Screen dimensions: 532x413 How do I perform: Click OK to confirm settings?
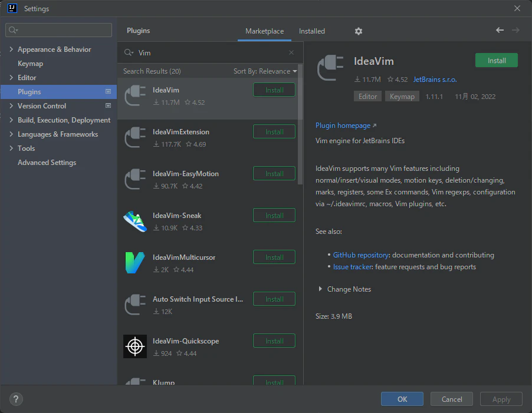(x=402, y=399)
